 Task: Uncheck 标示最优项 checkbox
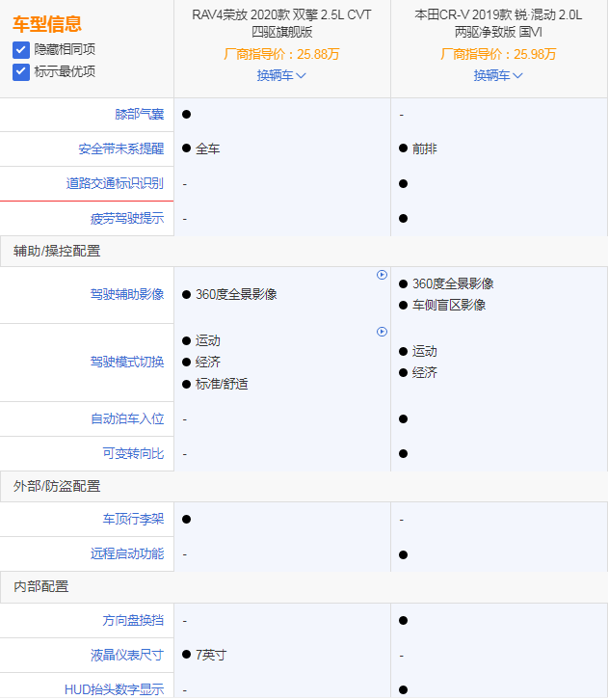21,71
